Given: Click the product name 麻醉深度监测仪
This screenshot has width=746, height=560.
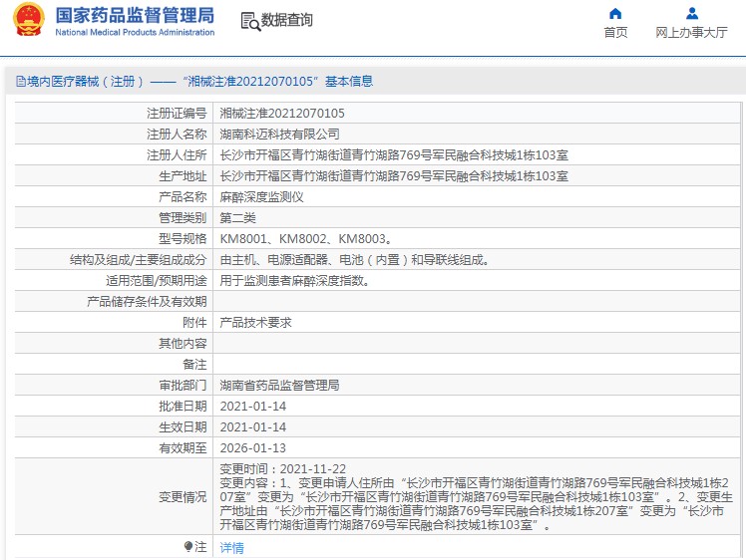Looking at the screenshot, I should click(x=261, y=197).
